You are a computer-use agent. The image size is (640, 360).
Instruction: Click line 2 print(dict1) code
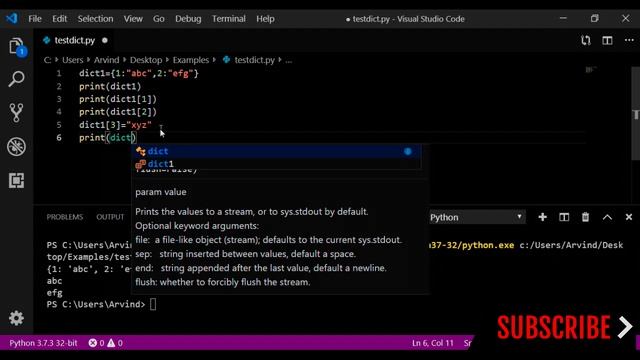pos(110,87)
